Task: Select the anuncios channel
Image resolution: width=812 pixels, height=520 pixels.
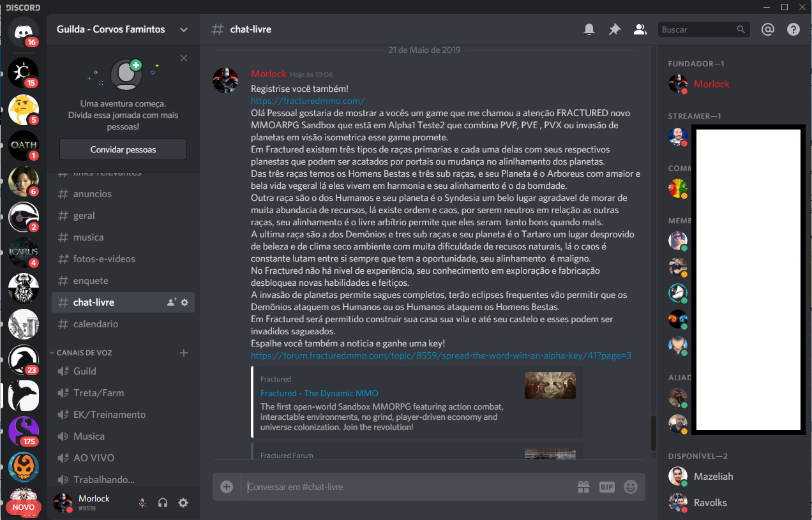Action: click(123, 194)
